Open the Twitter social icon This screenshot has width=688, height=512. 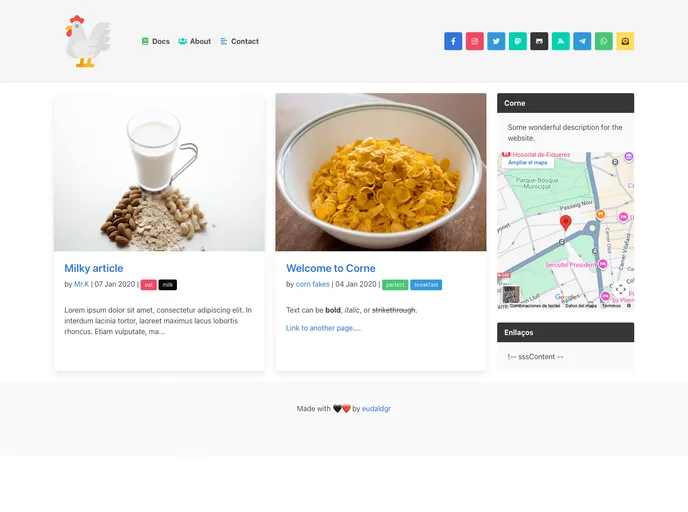tap(496, 41)
